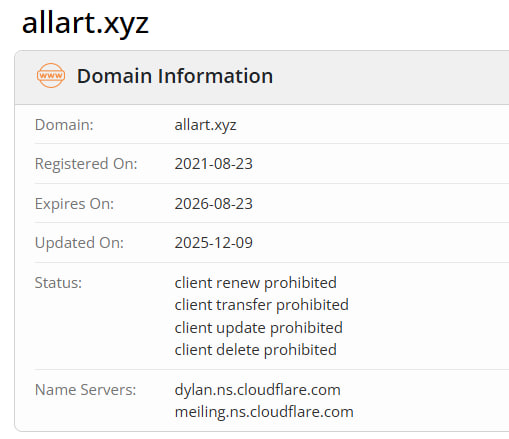This screenshot has width=509, height=439.
Task: Click the Registered On: label
Action: [x=86, y=164]
